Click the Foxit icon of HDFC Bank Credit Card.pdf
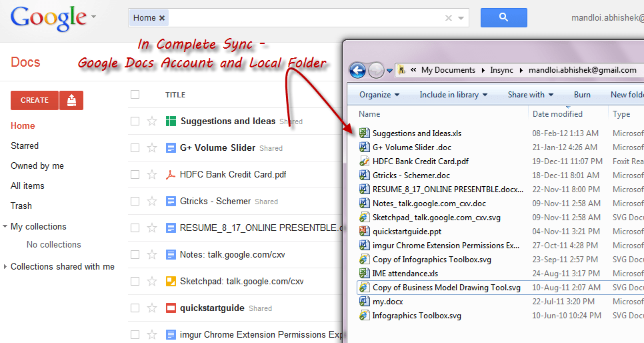The height and width of the screenshot is (343, 644). pyautogui.click(x=364, y=161)
